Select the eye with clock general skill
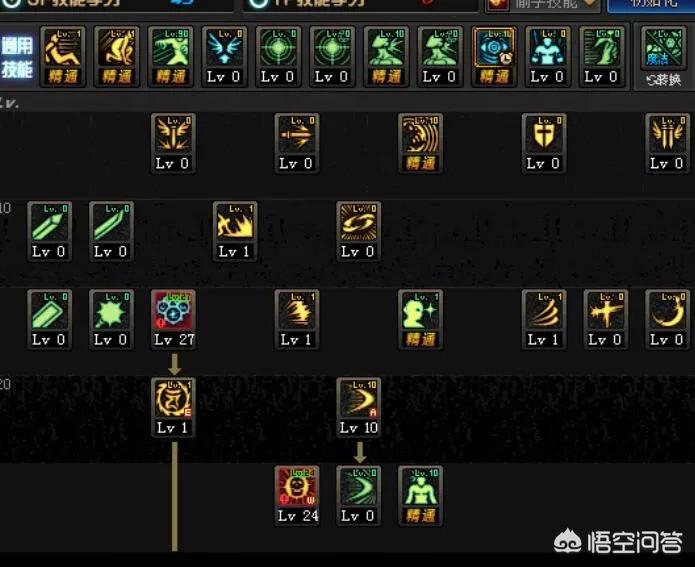The height and width of the screenshot is (567, 695). [x=494, y=57]
